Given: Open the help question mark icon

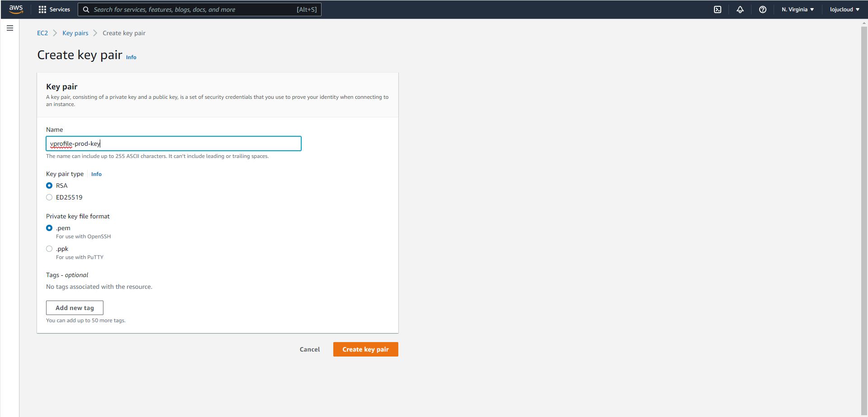Looking at the screenshot, I should (x=762, y=9).
